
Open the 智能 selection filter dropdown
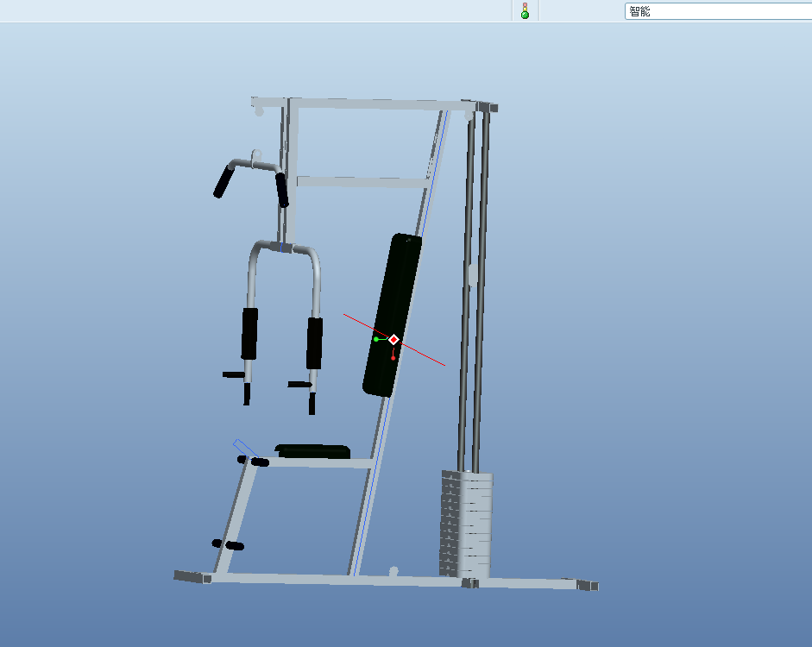tap(718, 11)
